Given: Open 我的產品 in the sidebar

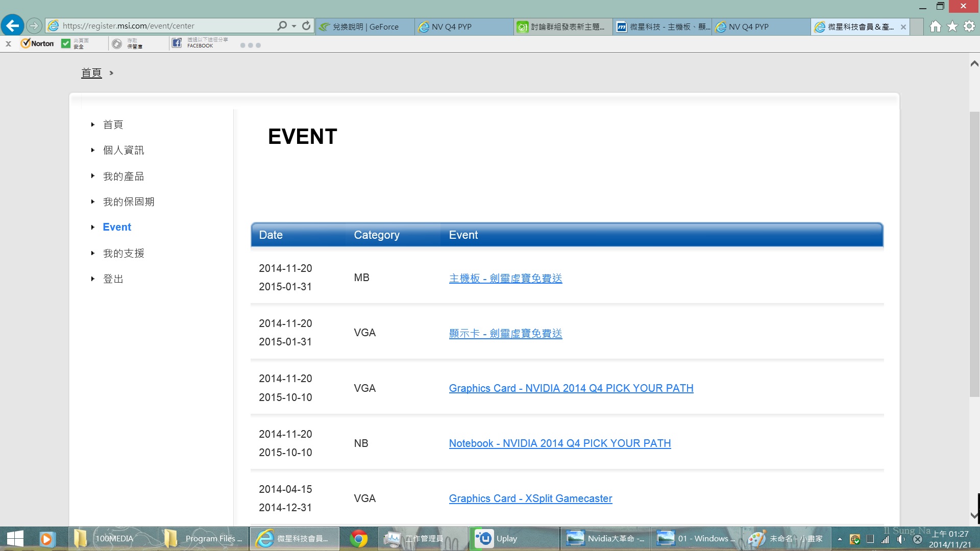Looking at the screenshot, I should pyautogui.click(x=124, y=176).
